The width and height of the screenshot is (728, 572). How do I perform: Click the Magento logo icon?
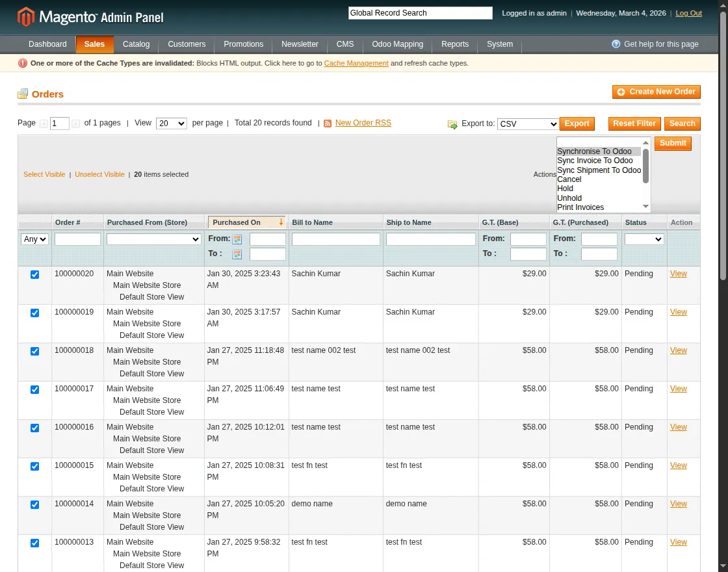click(26, 17)
